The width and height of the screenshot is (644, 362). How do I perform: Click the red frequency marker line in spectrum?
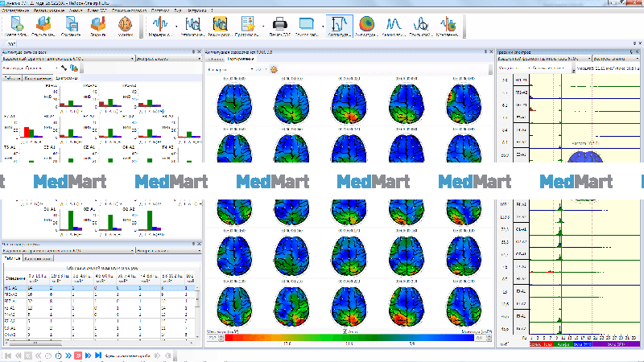561,205
